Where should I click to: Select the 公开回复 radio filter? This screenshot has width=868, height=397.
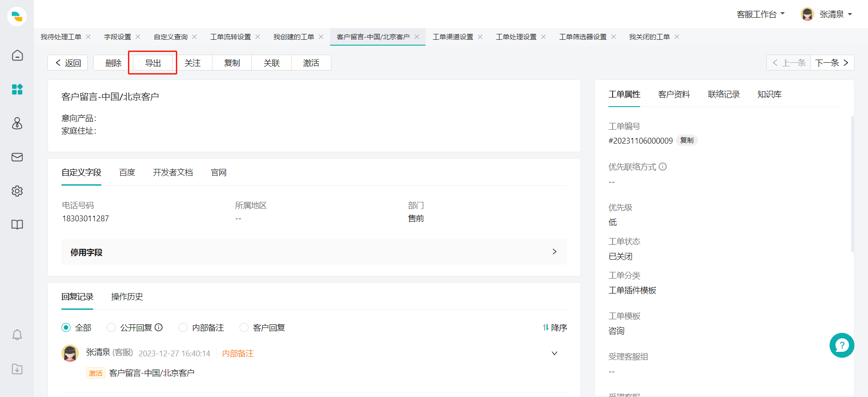point(111,327)
